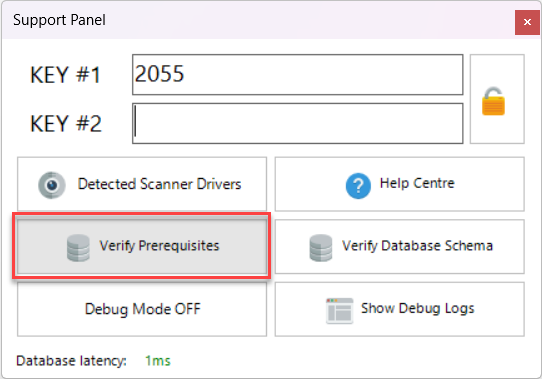
Task: Run Verify Prerequisites
Action: point(142,246)
